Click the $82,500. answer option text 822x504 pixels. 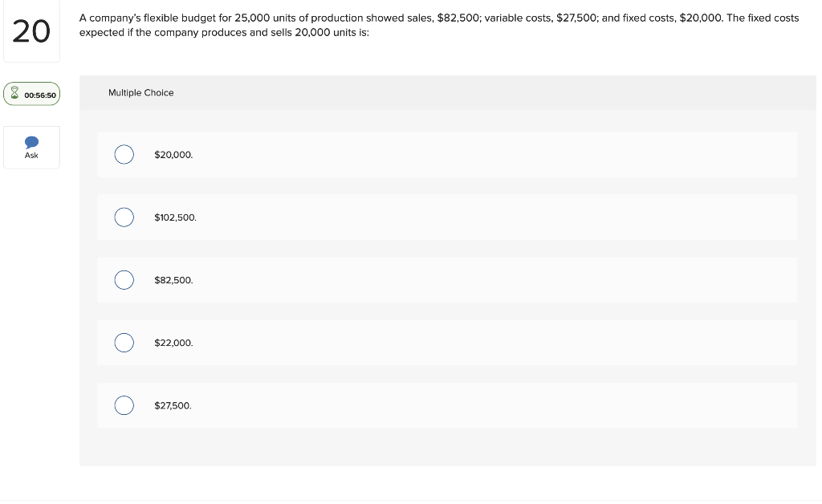coord(173,280)
